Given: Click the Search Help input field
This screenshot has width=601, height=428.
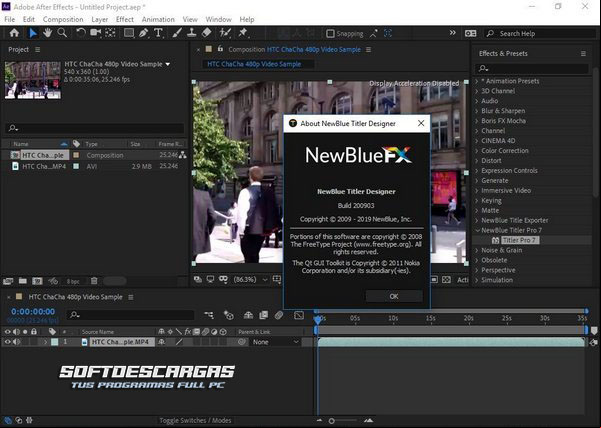Looking at the screenshot, I should tap(541, 34).
